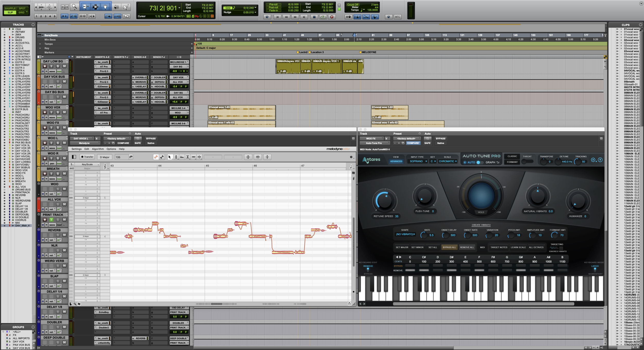Click Return to Zero transport button
This screenshot has width=644, height=350.
tap(277, 17)
